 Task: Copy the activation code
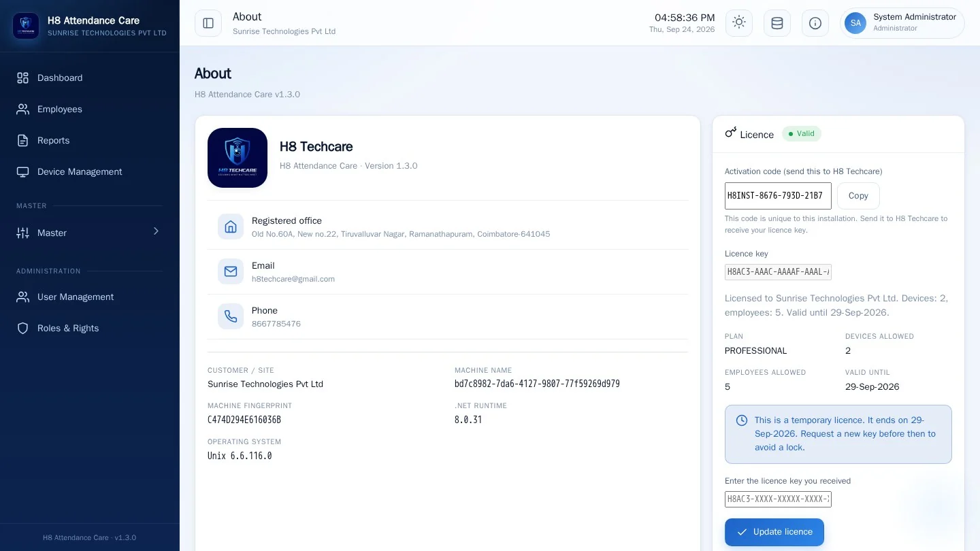pyautogui.click(x=858, y=196)
